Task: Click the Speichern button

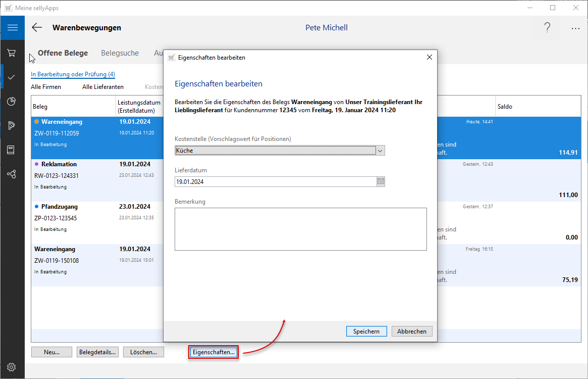Action: click(366, 331)
